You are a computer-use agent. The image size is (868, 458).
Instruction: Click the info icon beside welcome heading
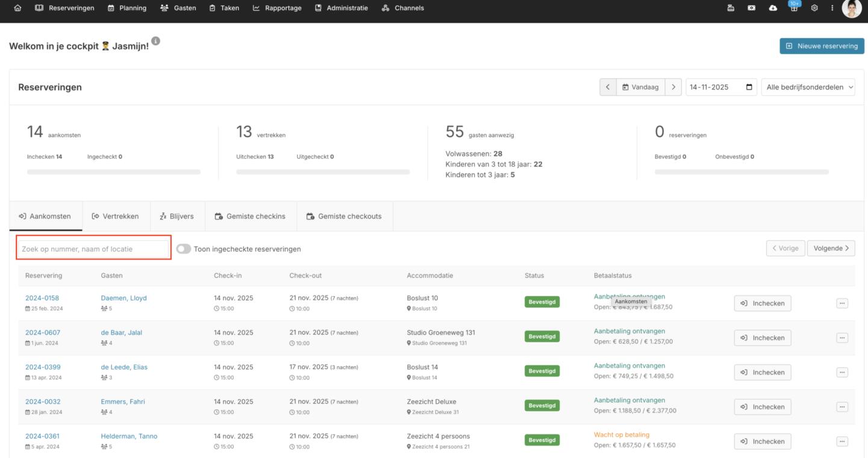click(155, 41)
